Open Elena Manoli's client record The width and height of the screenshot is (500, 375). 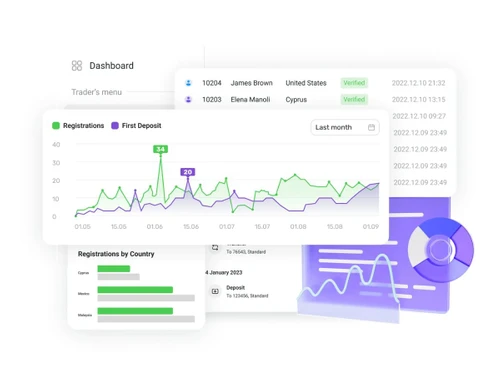click(x=250, y=99)
